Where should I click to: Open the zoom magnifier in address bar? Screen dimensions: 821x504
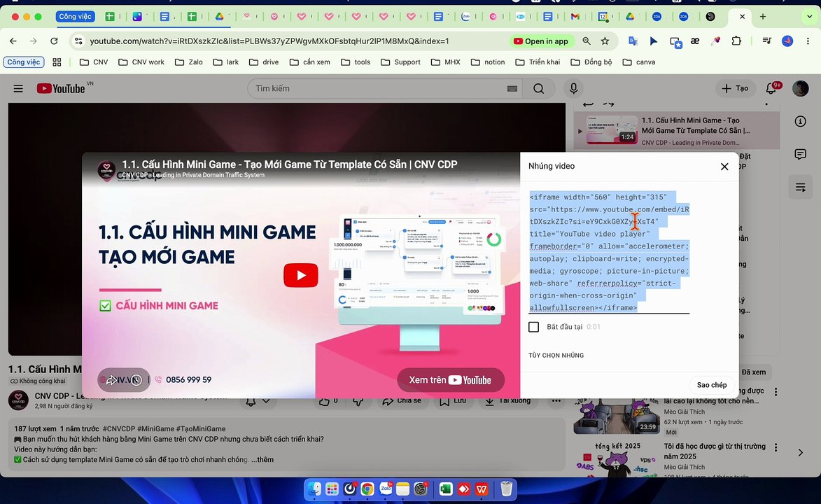(x=587, y=41)
